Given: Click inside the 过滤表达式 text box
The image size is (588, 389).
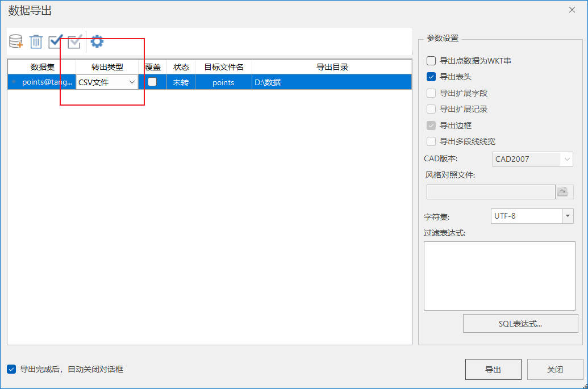Looking at the screenshot, I should 499,275.
